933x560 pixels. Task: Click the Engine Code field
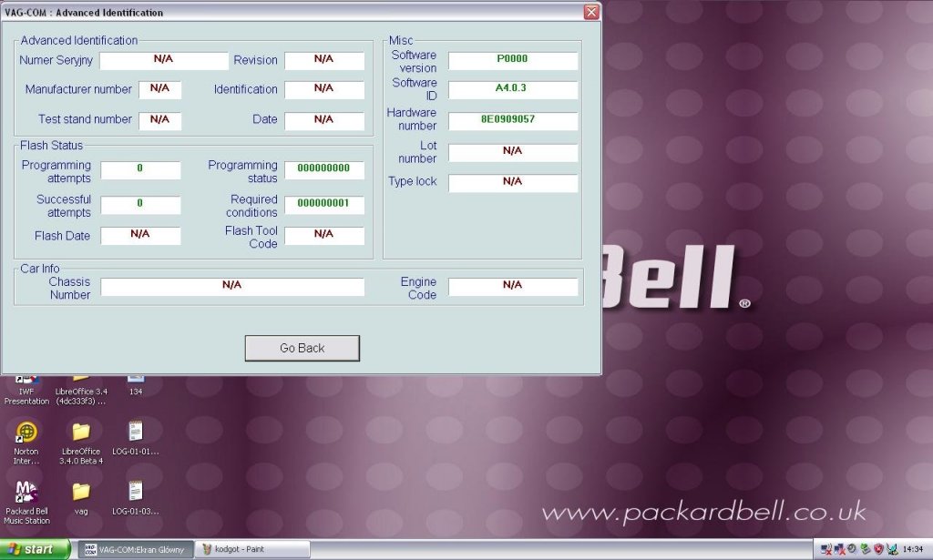point(512,287)
